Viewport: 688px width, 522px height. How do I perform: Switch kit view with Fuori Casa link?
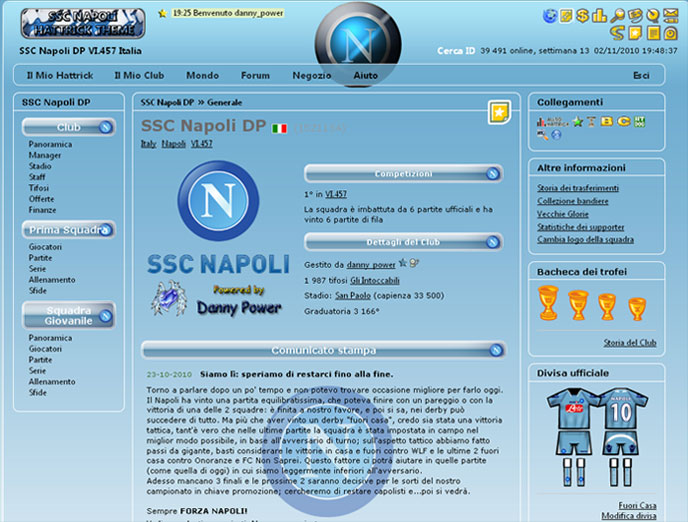[x=637, y=505]
